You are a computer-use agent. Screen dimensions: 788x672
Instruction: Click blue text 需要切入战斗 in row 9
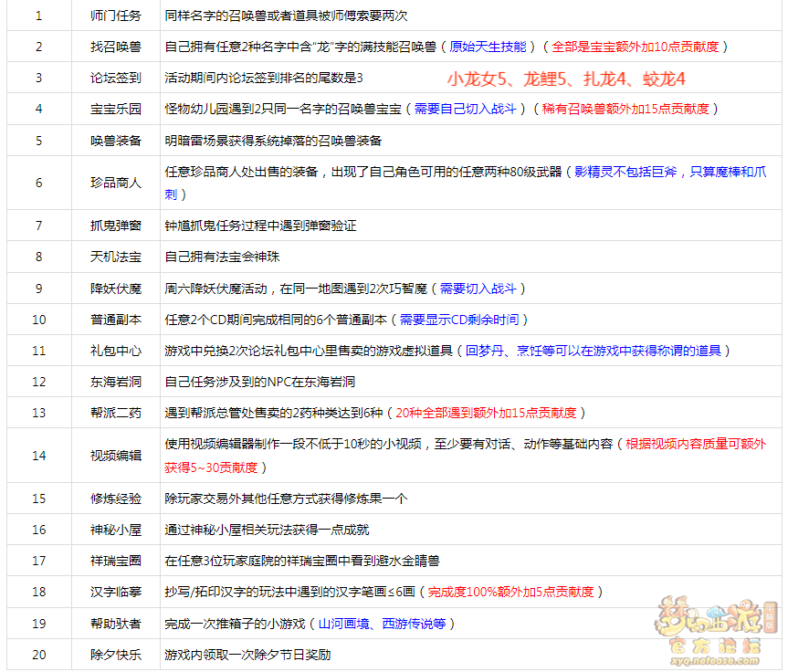tap(478, 289)
